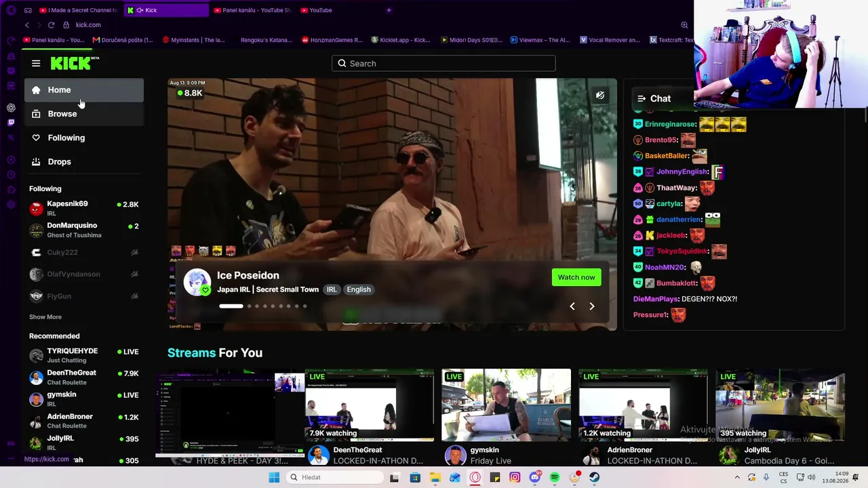
Task: Mute the Kick tab via speaker icon
Action: [140, 10]
